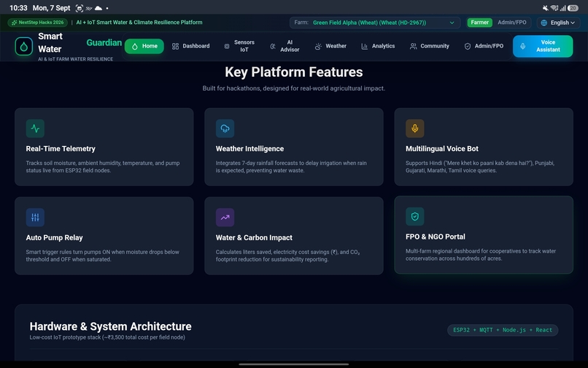Click the Weather sun-cloud nav icon

[x=318, y=46]
